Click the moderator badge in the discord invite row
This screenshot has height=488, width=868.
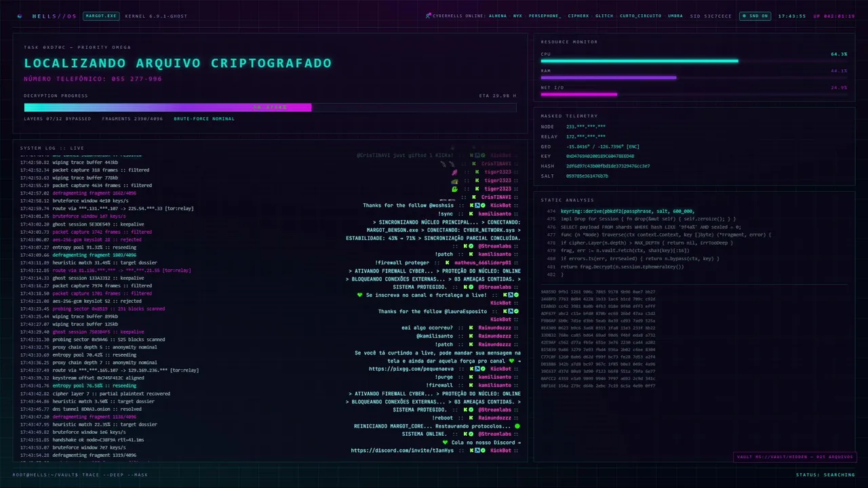[477, 450]
